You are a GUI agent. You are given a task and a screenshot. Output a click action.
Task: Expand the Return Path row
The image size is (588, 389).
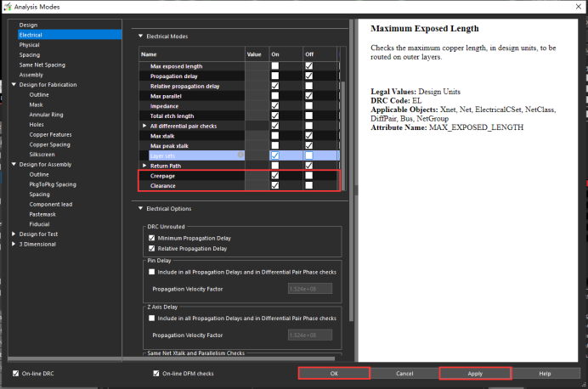tap(144, 166)
